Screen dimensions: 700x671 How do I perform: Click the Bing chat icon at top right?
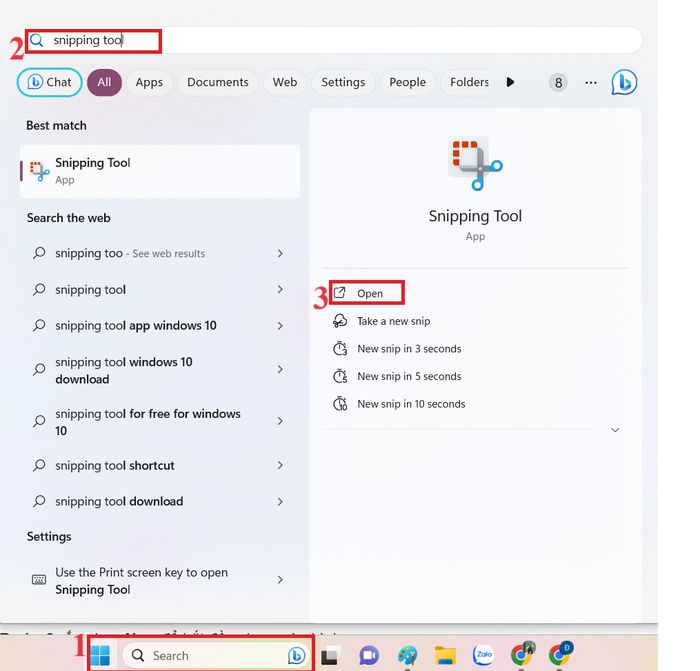coord(624,82)
